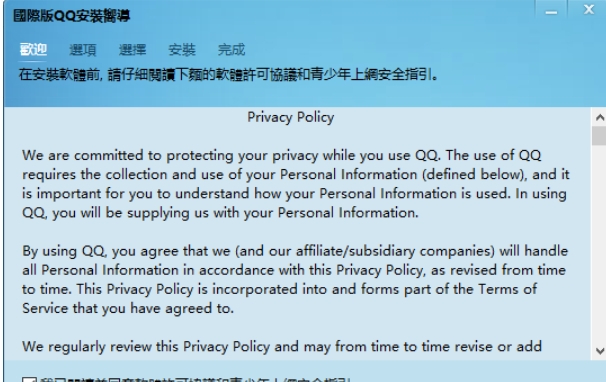This screenshot has width=606, height=382.
Task: Click the empty scrollbar track below thumb
Action: point(599,244)
